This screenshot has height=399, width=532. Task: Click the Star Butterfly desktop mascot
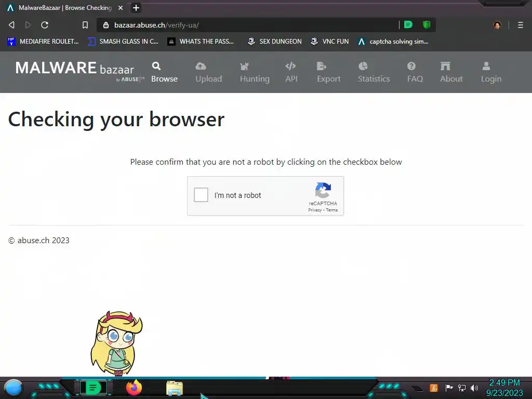pos(116,343)
